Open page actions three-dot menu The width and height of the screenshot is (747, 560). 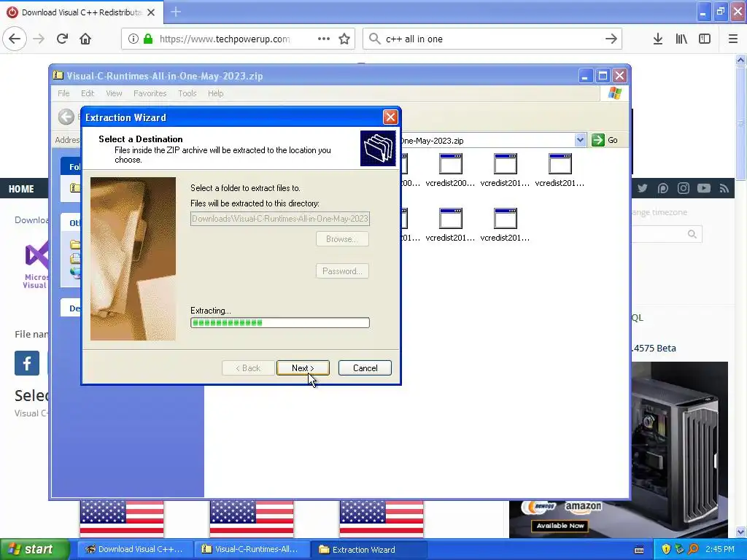point(323,39)
